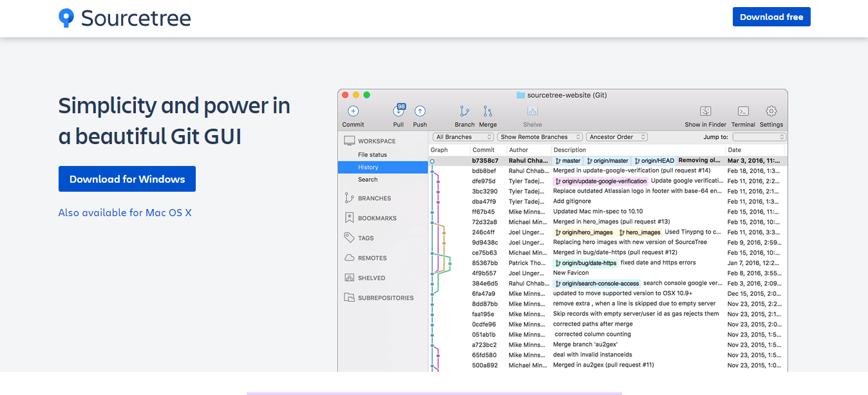Screen dimensions: 868x395
Task: Select commit hash 72d32a8
Action: click(x=484, y=222)
